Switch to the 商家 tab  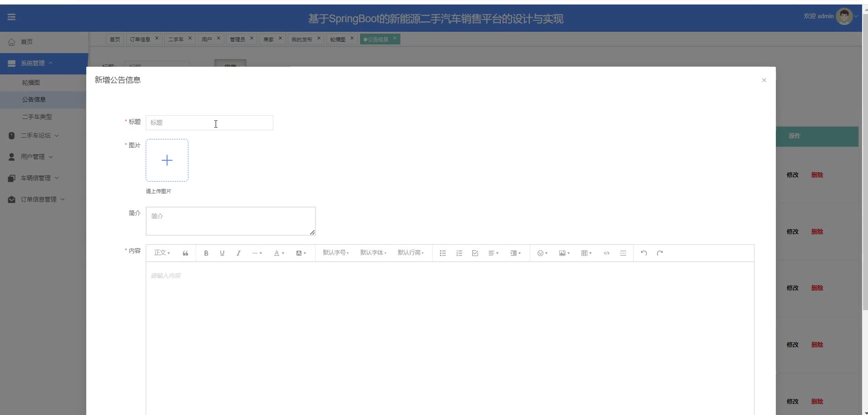[269, 40]
